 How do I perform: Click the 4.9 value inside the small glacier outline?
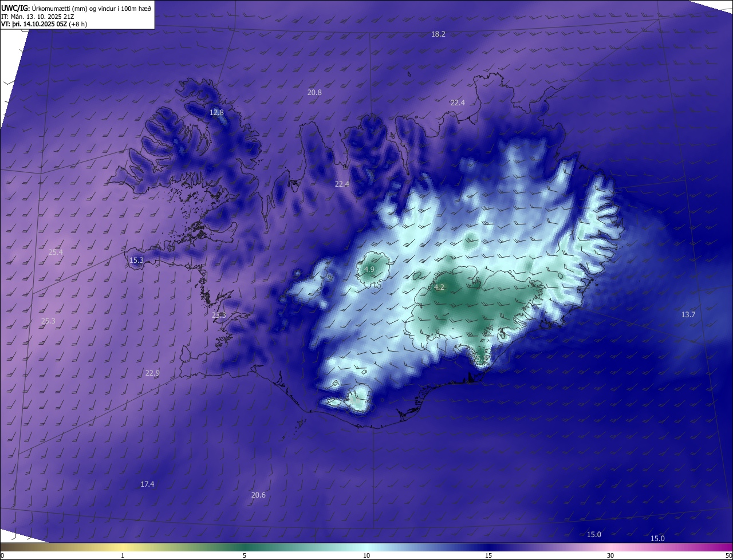[x=369, y=269]
